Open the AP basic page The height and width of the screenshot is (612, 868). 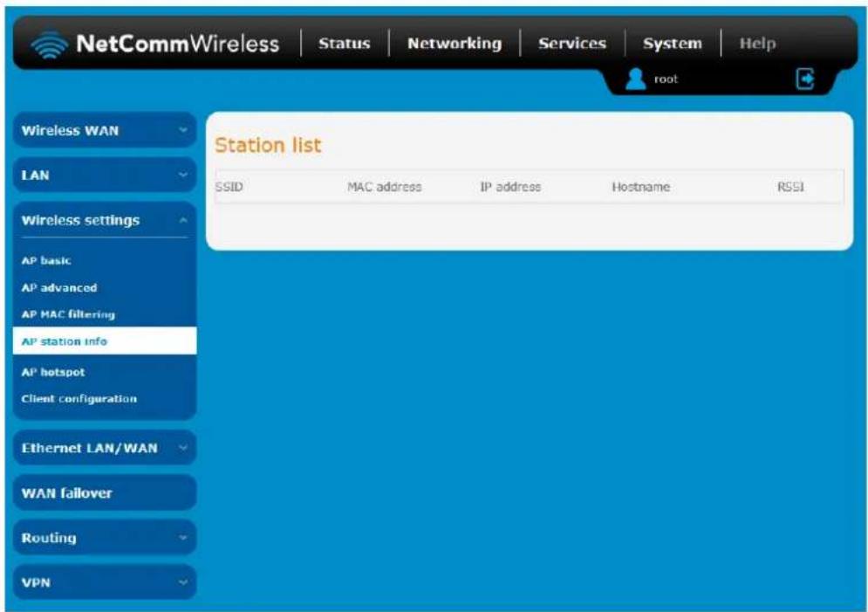[x=46, y=260]
